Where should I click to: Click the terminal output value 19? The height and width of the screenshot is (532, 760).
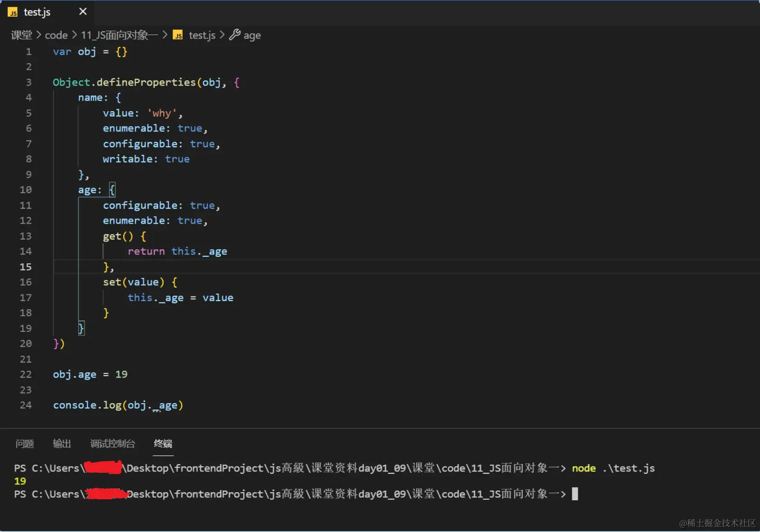coord(20,481)
